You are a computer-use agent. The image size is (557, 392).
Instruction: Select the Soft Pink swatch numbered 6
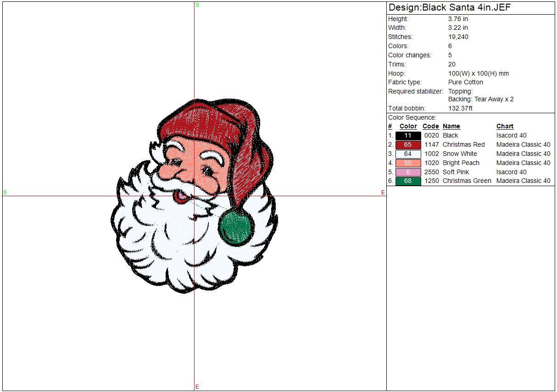click(408, 172)
